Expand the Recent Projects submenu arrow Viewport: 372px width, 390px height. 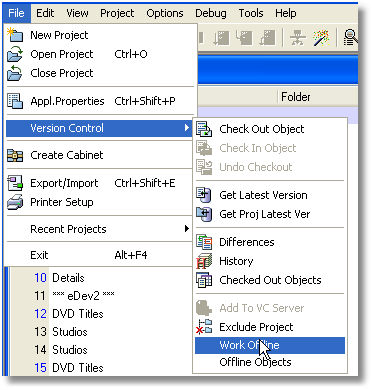click(187, 229)
